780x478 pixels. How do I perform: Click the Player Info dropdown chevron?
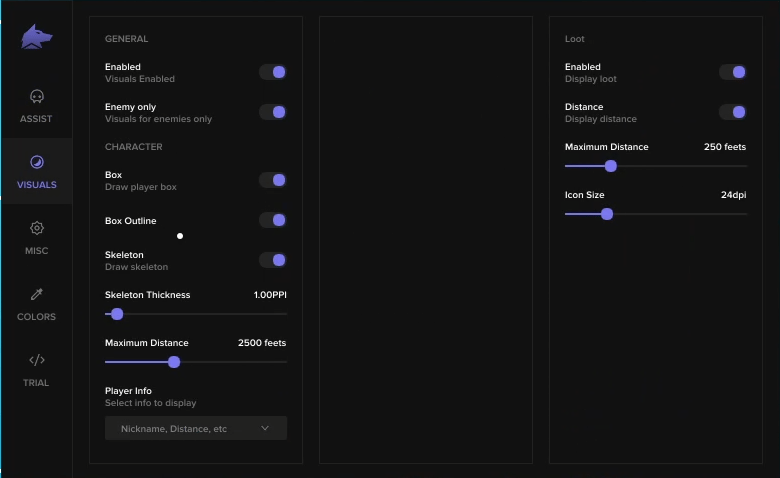[265, 428]
